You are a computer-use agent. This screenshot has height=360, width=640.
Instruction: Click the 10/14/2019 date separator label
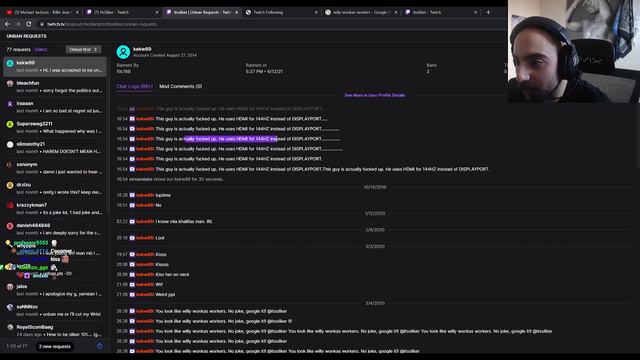375,187
